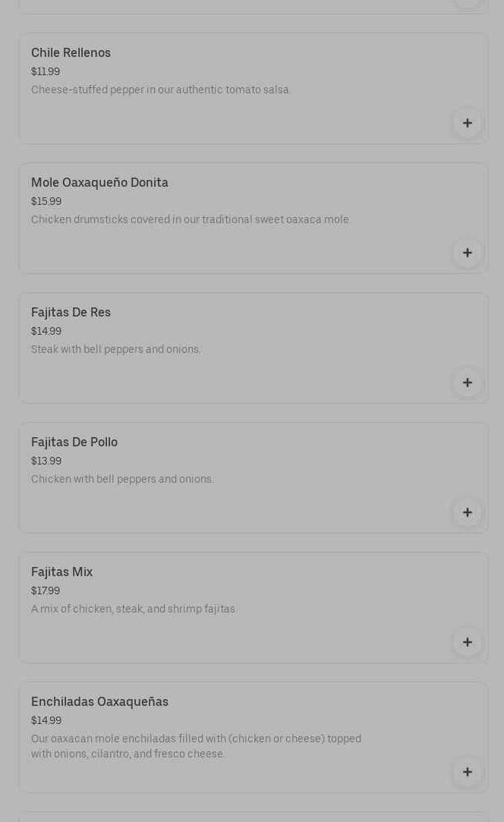This screenshot has height=822, width=504.
Task: Click the chicken drumsticks mole description
Action: (191, 220)
